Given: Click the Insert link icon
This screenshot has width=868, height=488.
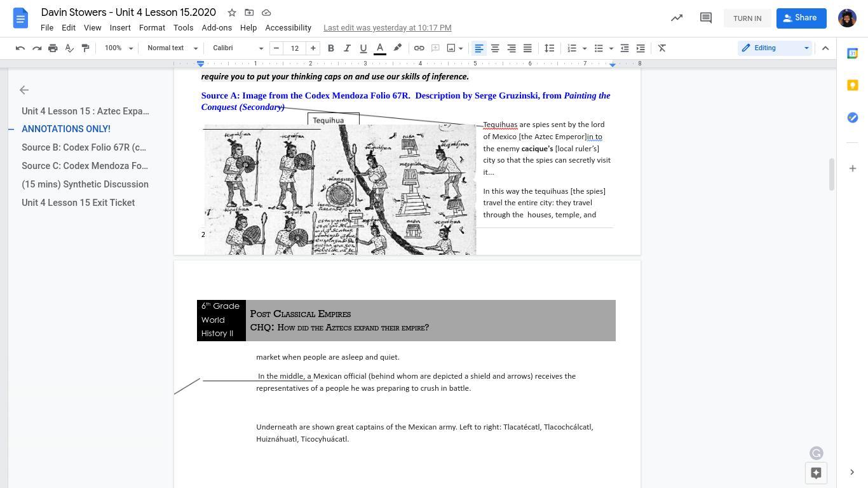Looking at the screenshot, I should pyautogui.click(x=419, y=48).
